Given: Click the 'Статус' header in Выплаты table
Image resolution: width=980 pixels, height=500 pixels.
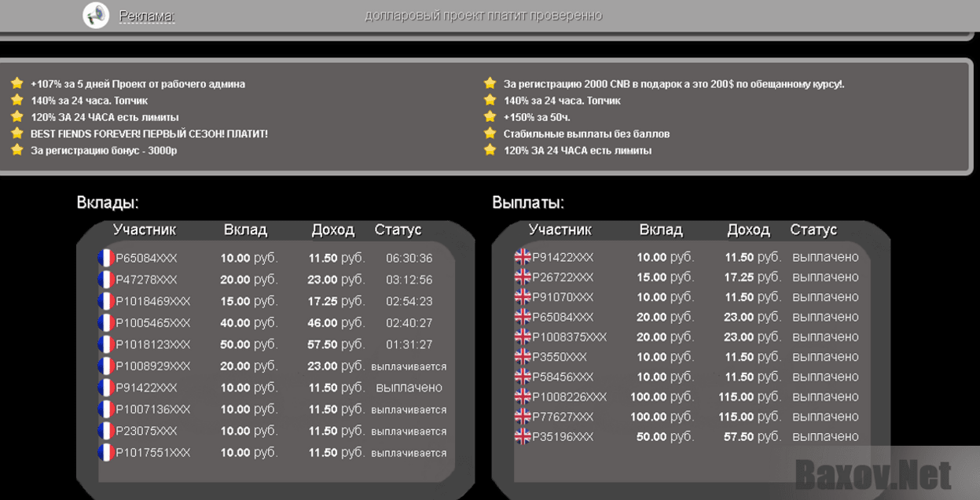Looking at the screenshot, I should pos(813,230).
